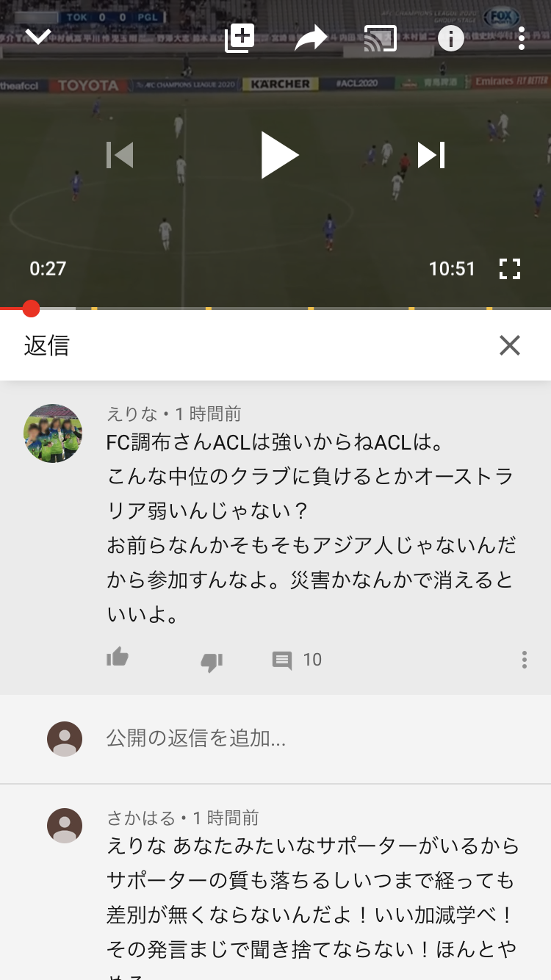Tap the add to playlist icon
The width and height of the screenshot is (551, 980).
240,38
